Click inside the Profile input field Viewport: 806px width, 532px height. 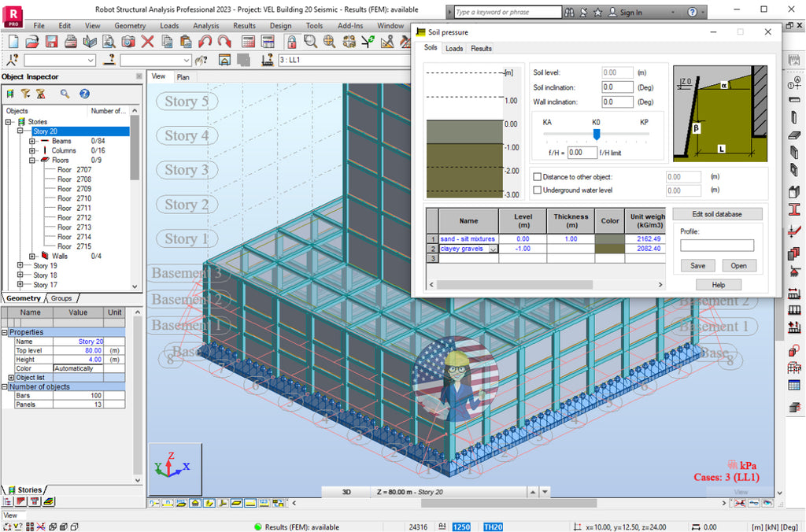click(718, 245)
